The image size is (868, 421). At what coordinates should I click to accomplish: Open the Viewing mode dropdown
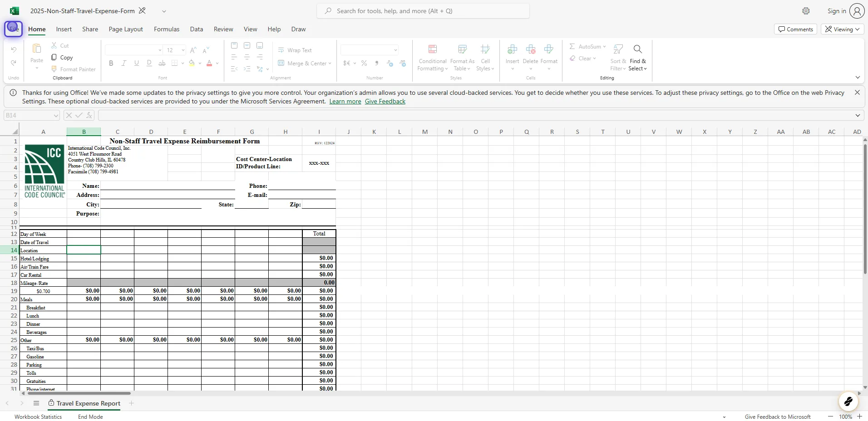843,29
